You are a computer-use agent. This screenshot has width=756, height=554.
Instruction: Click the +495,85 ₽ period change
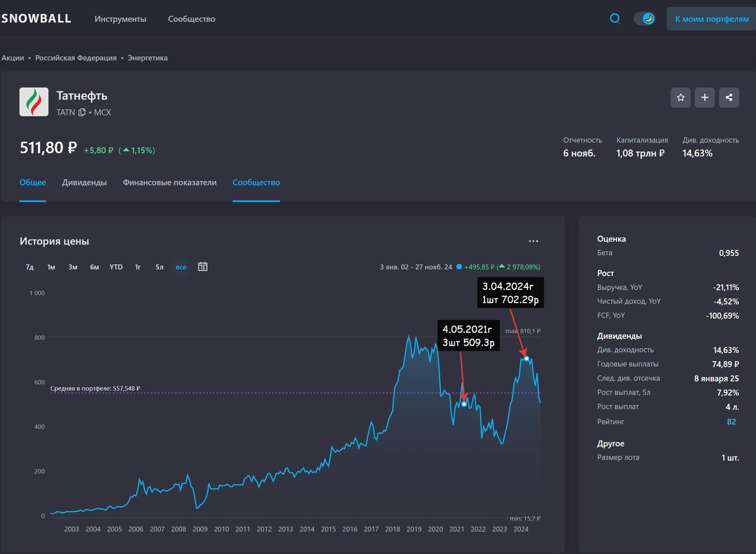tap(481, 267)
